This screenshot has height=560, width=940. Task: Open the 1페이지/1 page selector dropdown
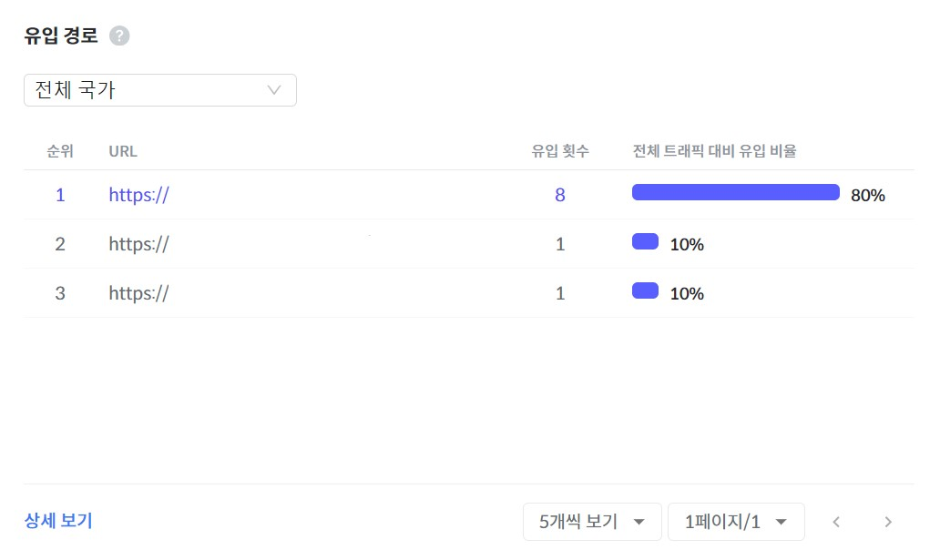point(736,522)
